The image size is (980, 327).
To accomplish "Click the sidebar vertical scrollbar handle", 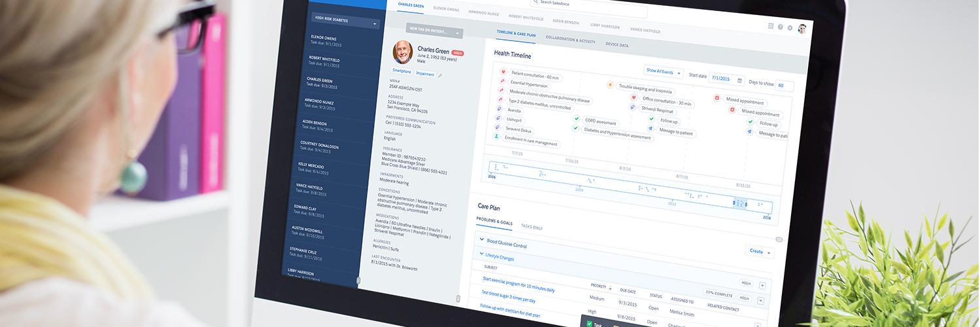I will 358,280.
